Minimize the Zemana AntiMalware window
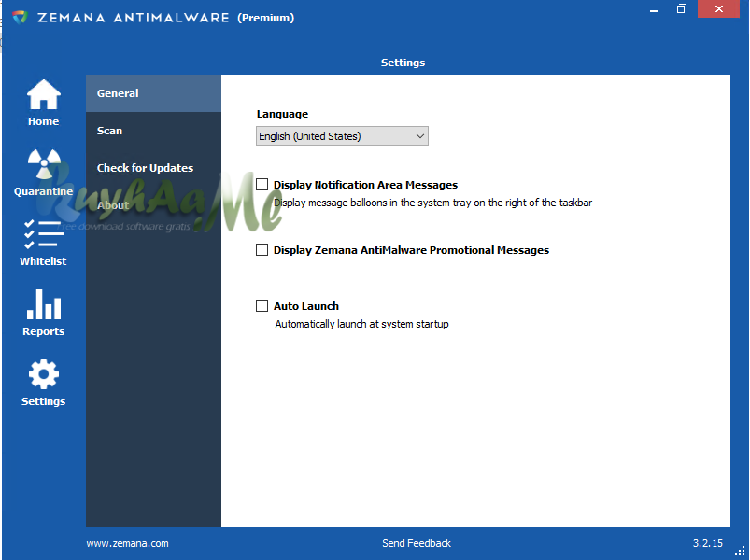Viewport: 750px width, 560px height. click(654, 9)
